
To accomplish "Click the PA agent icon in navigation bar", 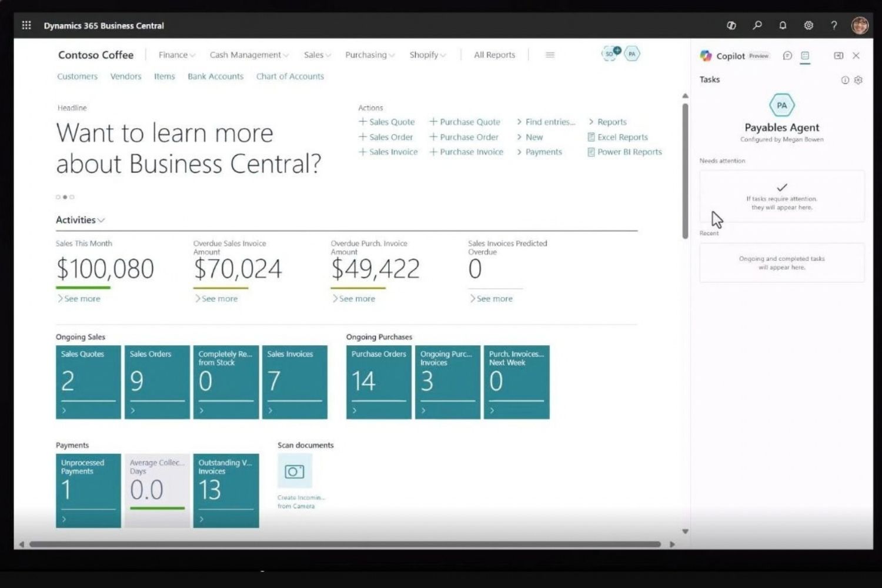I will [632, 54].
